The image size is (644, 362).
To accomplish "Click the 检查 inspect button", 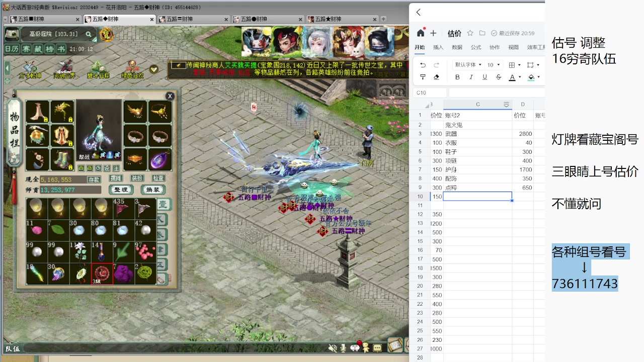I will click(x=158, y=178).
